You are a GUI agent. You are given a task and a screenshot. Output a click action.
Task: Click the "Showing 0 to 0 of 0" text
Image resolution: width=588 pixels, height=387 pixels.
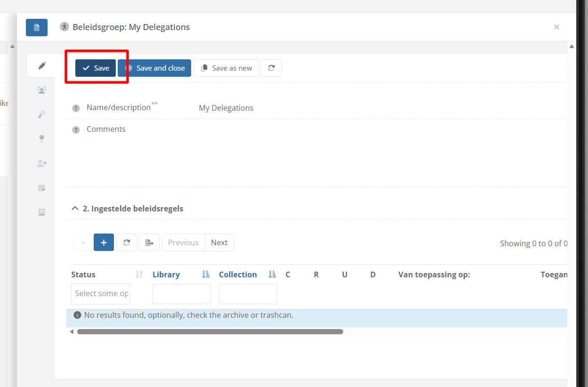(x=533, y=243)
